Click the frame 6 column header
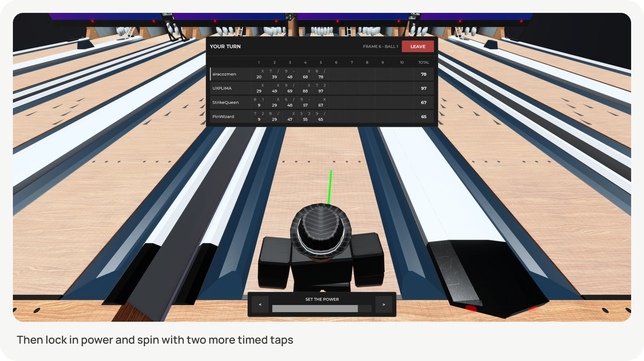The image size is (644, 361). (x=336, y=62)
